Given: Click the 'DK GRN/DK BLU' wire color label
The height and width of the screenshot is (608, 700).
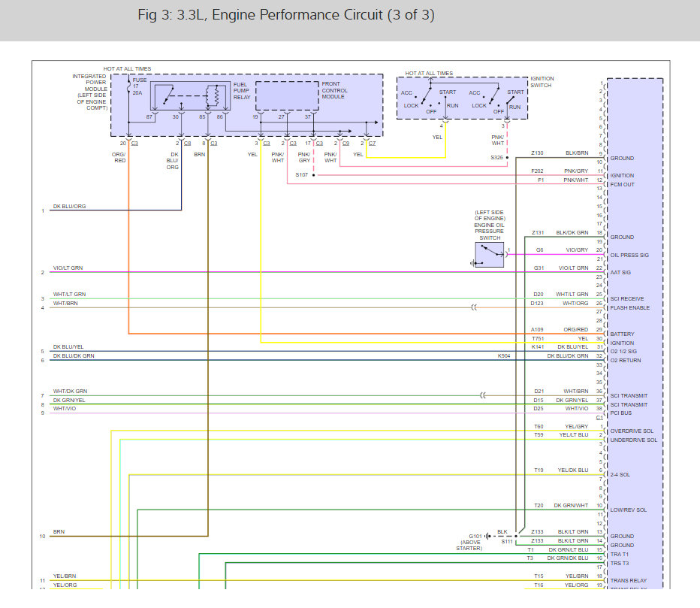Looking at the screenshot, I should (567, 558).
